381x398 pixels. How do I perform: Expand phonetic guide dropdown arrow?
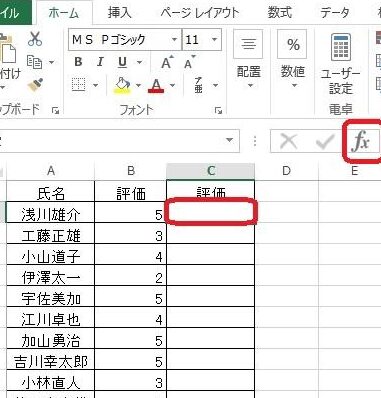[215, 85]
